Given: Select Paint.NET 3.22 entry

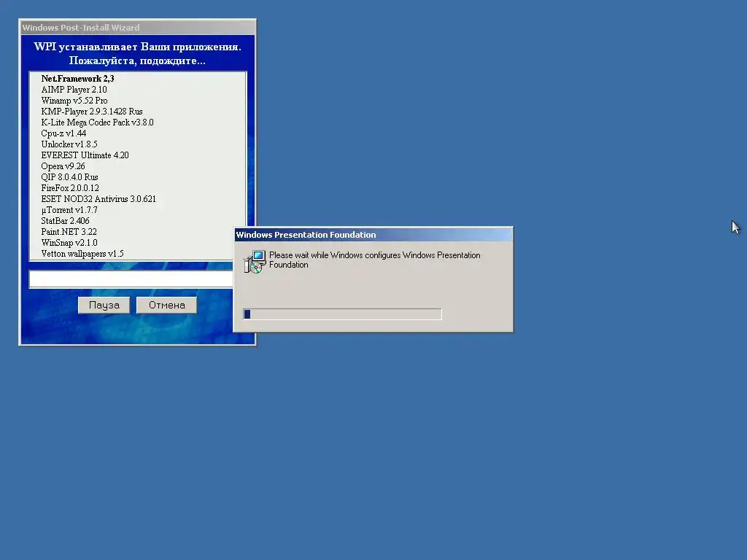Looking at the screenshot, I should coord(69,232).
